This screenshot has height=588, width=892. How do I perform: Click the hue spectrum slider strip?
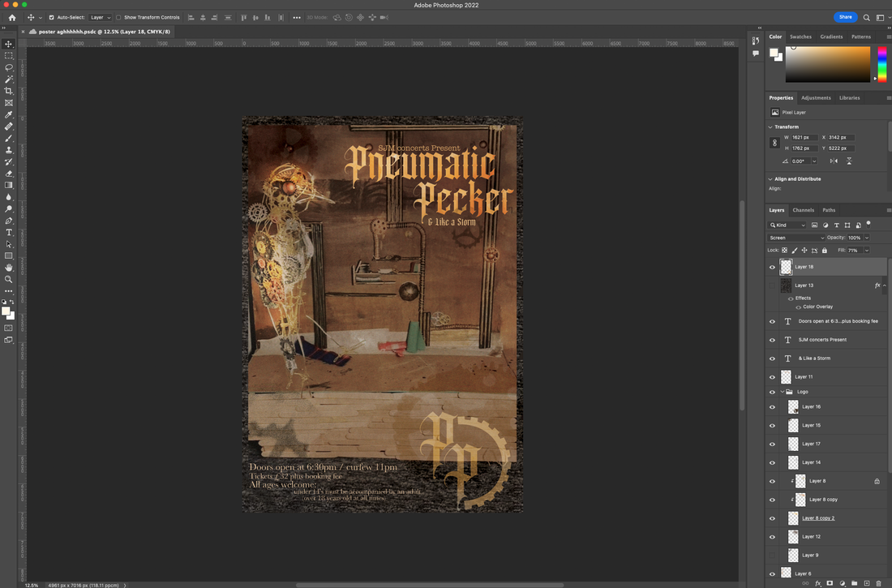(881, 64)
